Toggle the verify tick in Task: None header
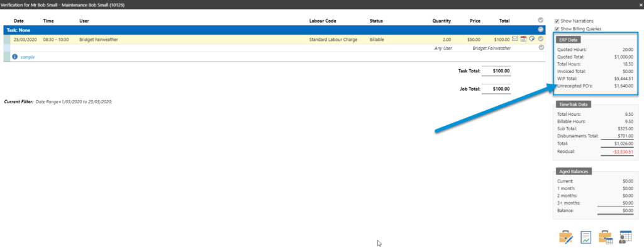 [540, 30]
